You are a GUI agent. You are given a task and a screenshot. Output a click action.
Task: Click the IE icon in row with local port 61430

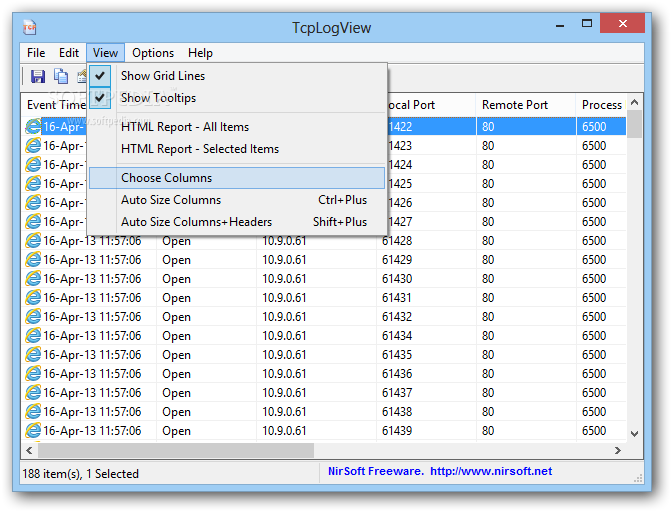click(x=33, y=278)
